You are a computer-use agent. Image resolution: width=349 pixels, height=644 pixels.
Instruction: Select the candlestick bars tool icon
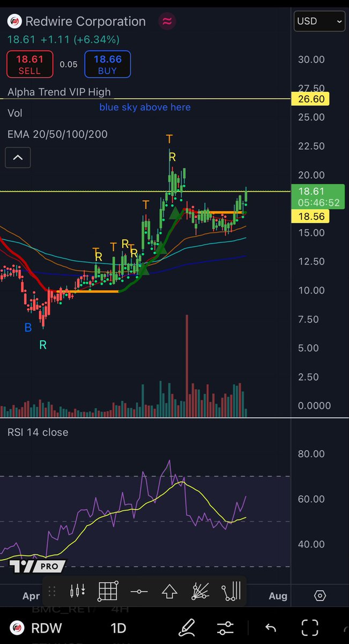(78, 592)
